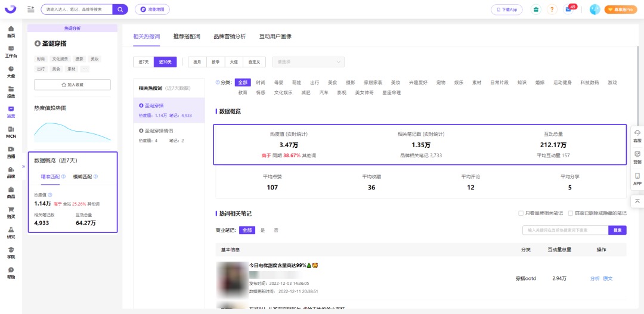Collapse left panel with double-arrow handle
Viewport: 644px width, 314px height.
coord(24,167)
